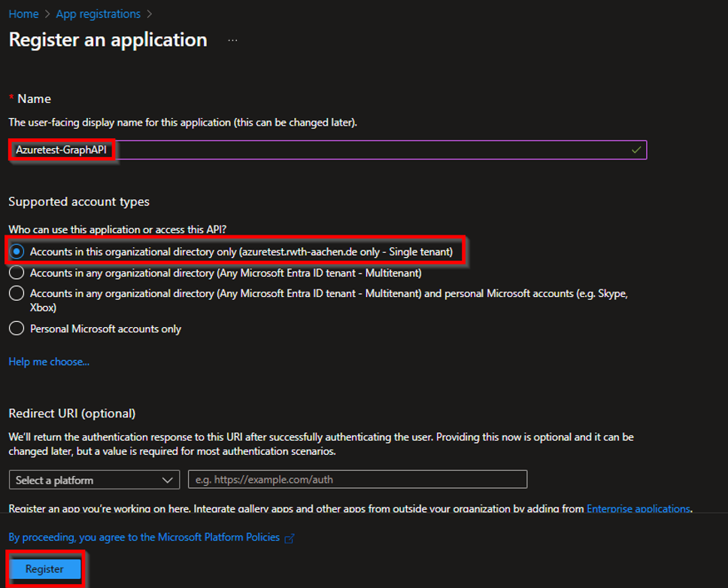
Task: Choose Multitenant and personal Microsoft accounts radio
Action: [17, 294]
